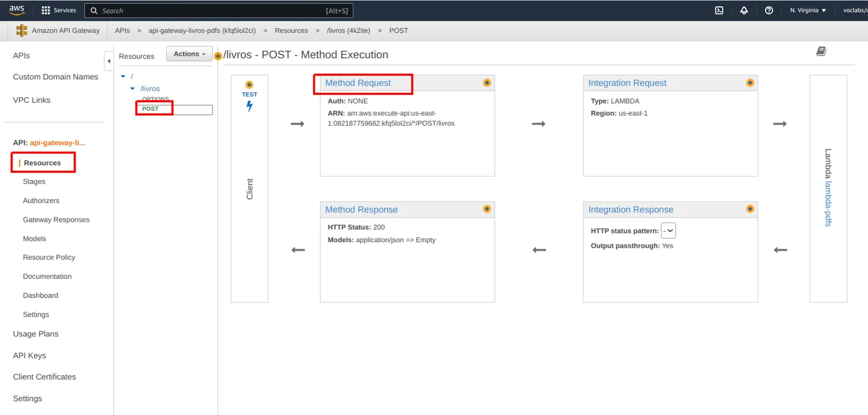Viewport: 868px width, 415px height.
Task: Open the Services grid menu
Action: [59, 11]
